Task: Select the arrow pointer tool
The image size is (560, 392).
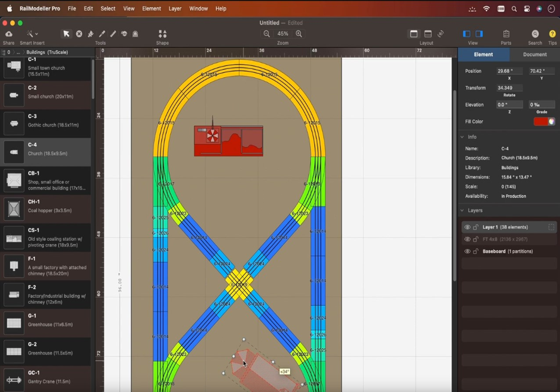Action: point(66,34)
